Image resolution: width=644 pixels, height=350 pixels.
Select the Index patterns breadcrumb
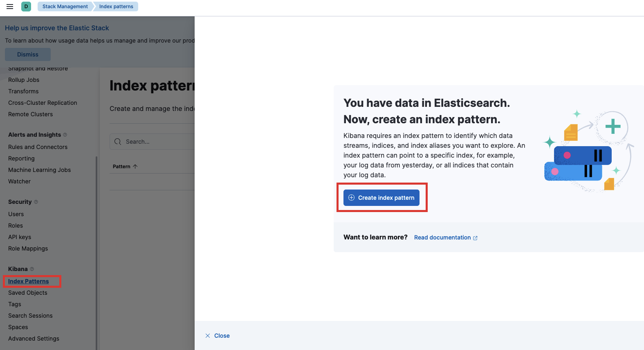(x=116, y=7)
